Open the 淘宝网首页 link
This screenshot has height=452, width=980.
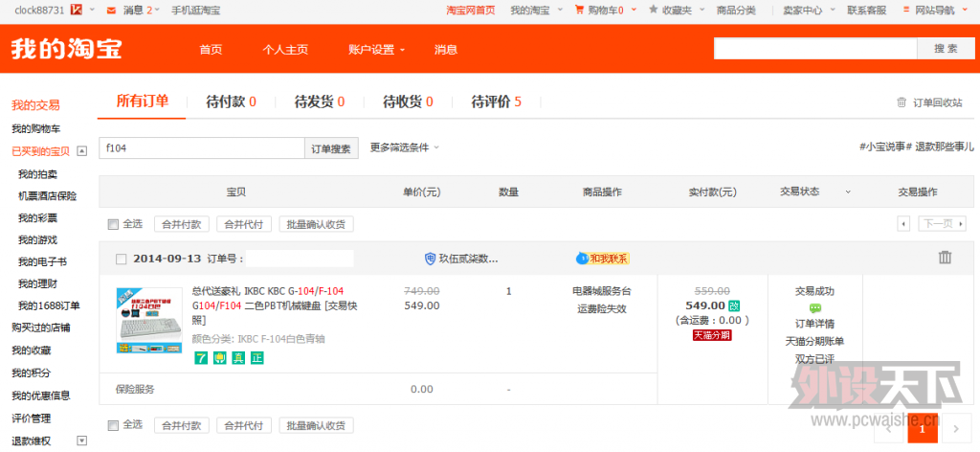tap(471, 10)
